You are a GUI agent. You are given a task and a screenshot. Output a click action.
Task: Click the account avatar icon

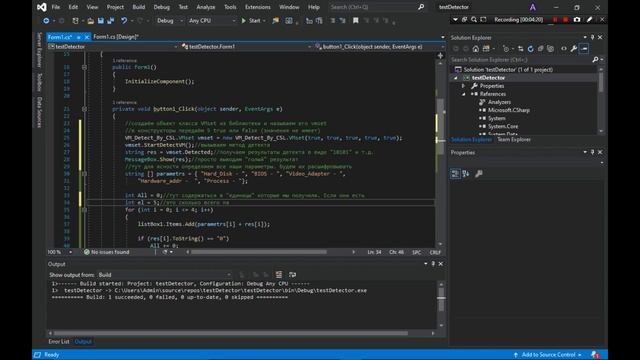pos(533,7)
